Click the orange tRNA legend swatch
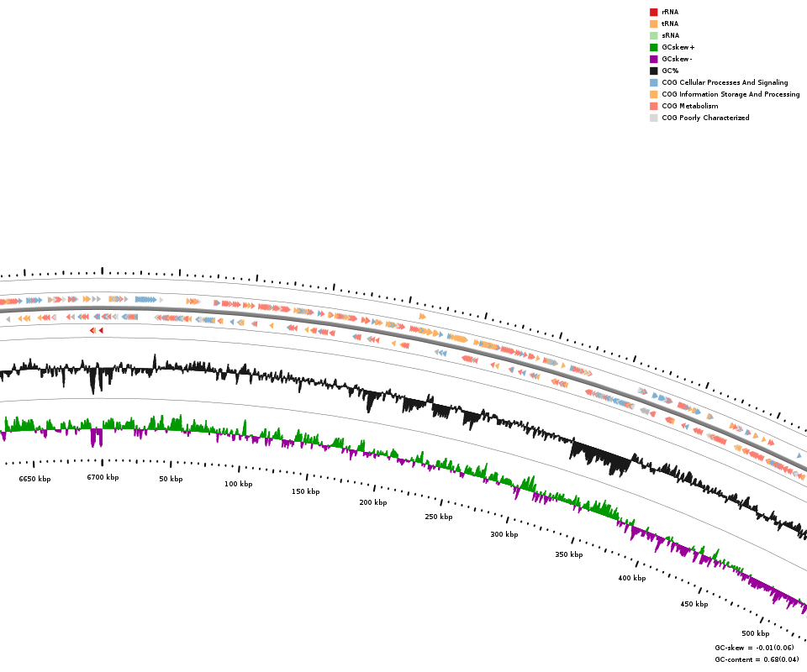Viewport: 807px width, 672px height. 653,24
